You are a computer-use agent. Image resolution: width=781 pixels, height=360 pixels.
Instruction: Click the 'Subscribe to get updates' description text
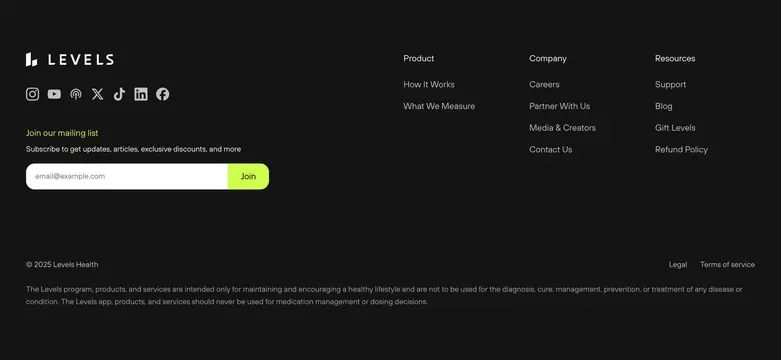coord(133,149)
